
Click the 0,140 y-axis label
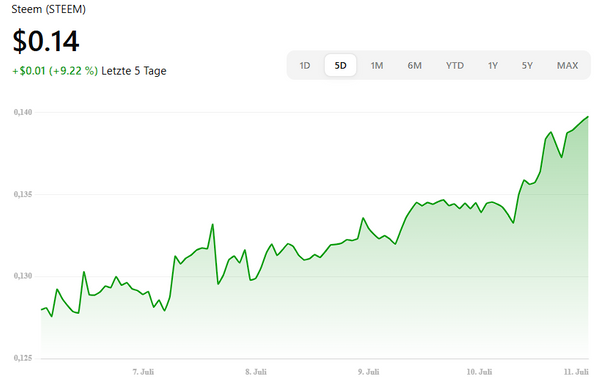[23, 112]
